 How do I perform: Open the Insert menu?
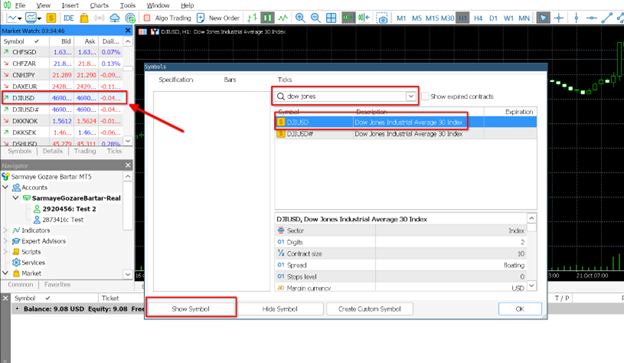point(70,5)
